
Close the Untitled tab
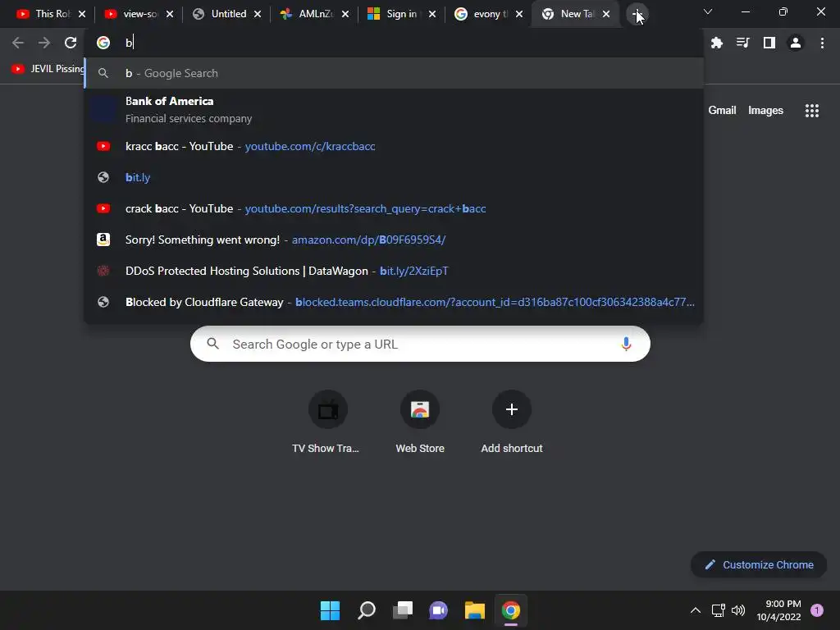(x=258, y=14)
